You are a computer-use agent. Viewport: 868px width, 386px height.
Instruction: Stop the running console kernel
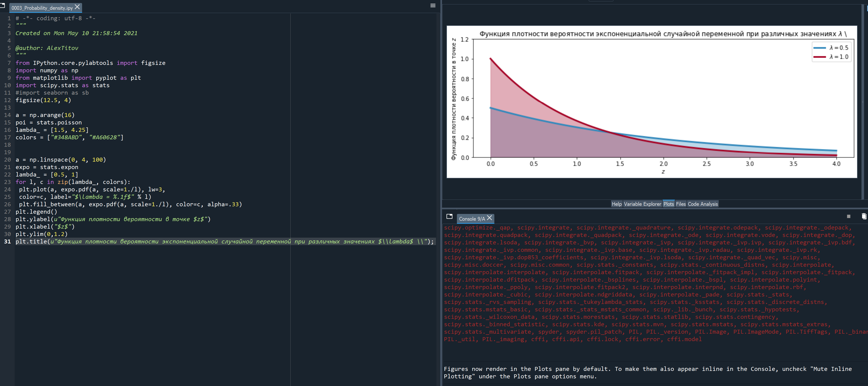coord(848,216)
